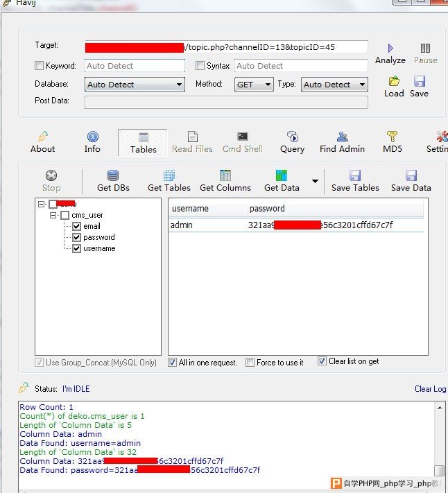The image size is (448, 493).
Task: Toggle Clear list on get checkbox
Action: pos(322,361)
